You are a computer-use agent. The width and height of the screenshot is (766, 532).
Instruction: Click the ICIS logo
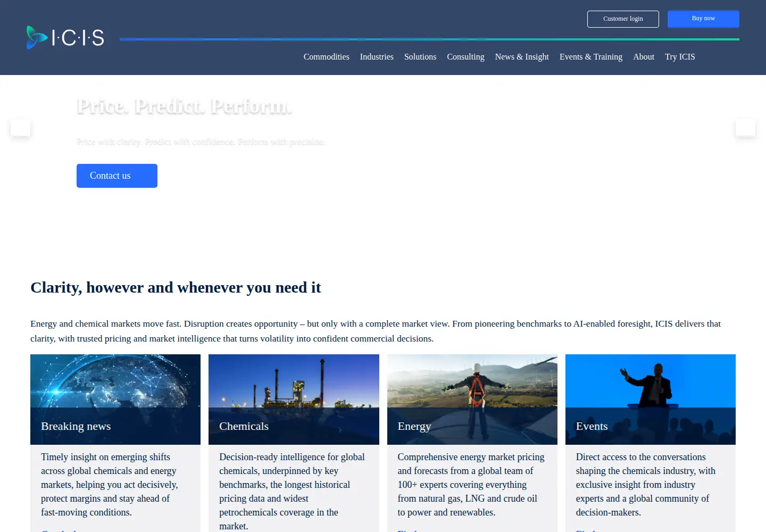(65, 37)
